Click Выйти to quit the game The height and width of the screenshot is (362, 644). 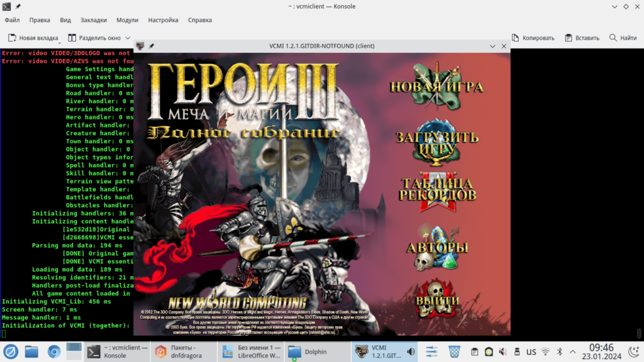point(437,300)
